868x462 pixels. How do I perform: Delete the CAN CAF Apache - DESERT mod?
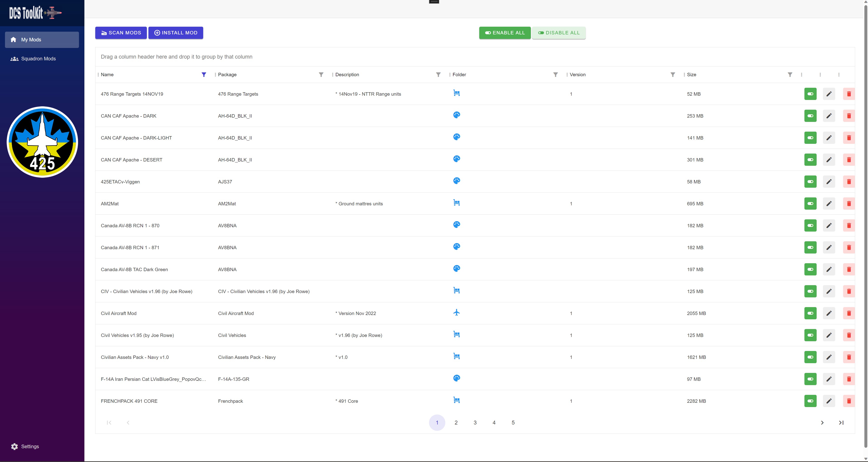pyautogui.click(x=849, y=160)
